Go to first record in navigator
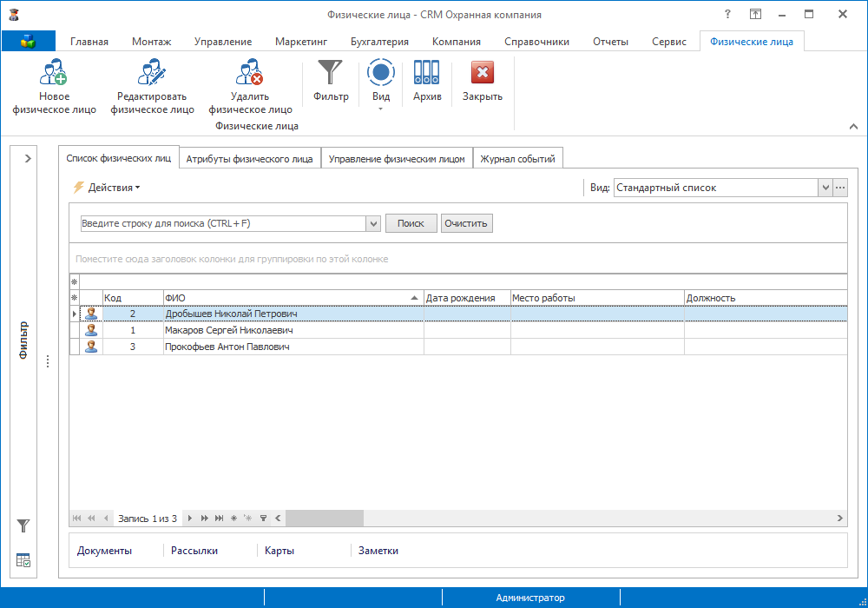 (77, 519)
